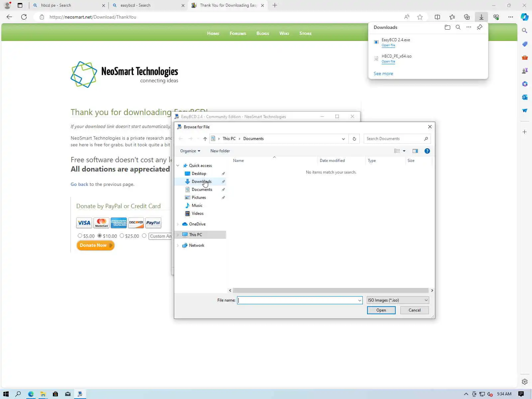This screenshot has width=532, height=399.
Task: Click See more in Downloads panel
Action: pos(383,73)
